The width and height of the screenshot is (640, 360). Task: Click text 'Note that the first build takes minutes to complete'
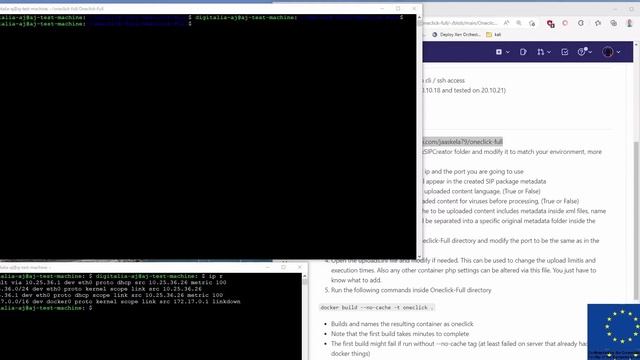(x=400, y=334)
